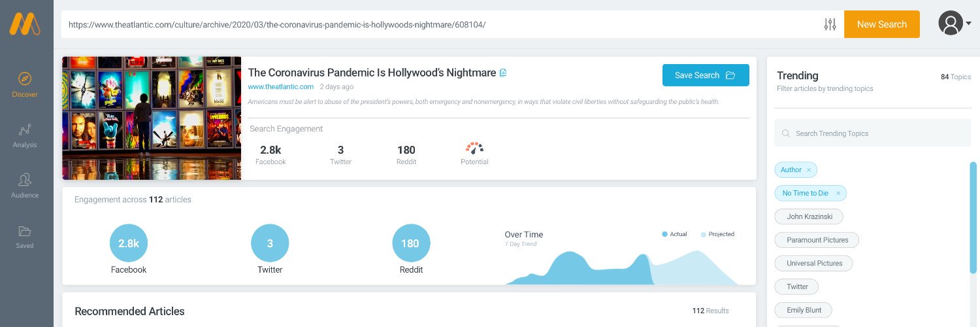
Task: Click the Twitter circle showing 3
Action: [270, 243]
